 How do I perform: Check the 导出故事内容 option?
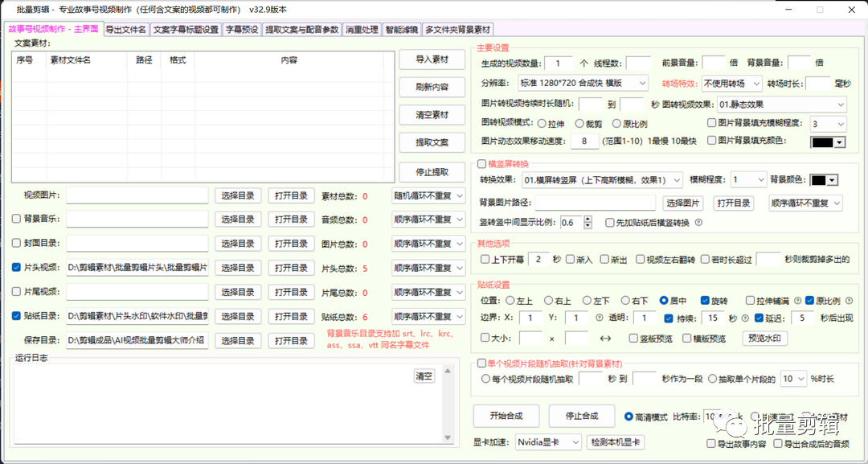tap(711, 444)
